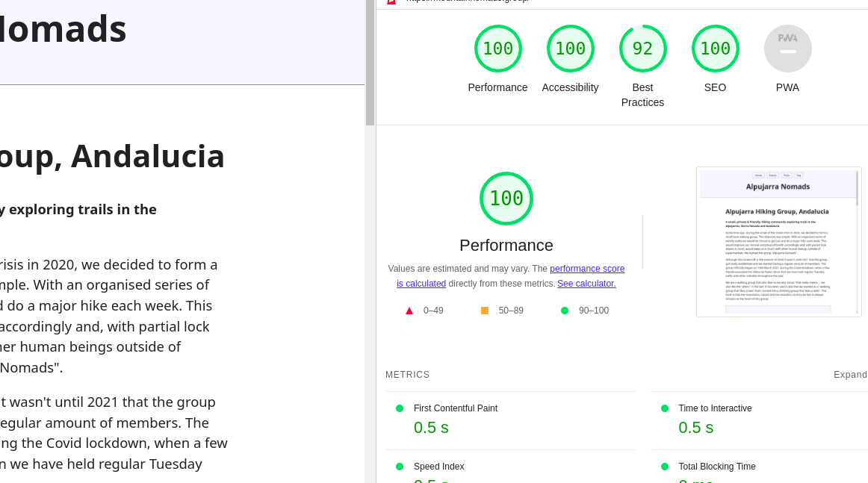
Task: Click the Best Practices gauge showing 92
Action: click(x=642, y=48)
